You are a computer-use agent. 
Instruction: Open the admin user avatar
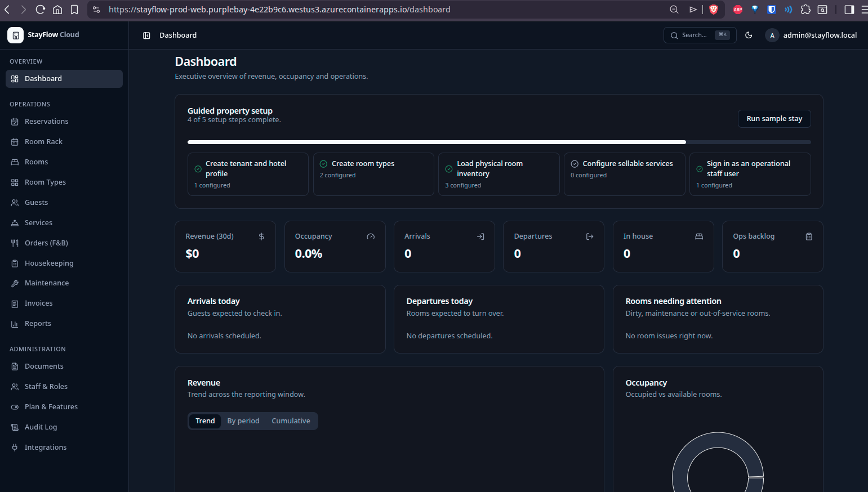[772, 35]
